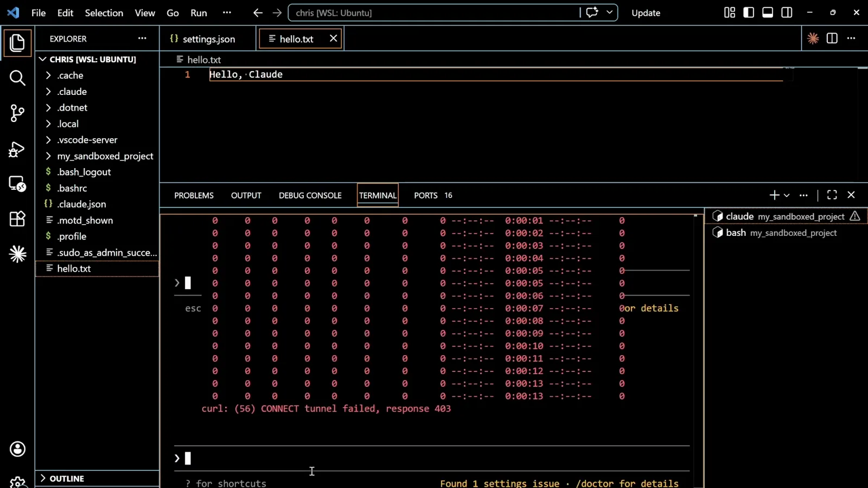
Task: Open the View menu
Action: pyautogui.click(x=145, y=12)
